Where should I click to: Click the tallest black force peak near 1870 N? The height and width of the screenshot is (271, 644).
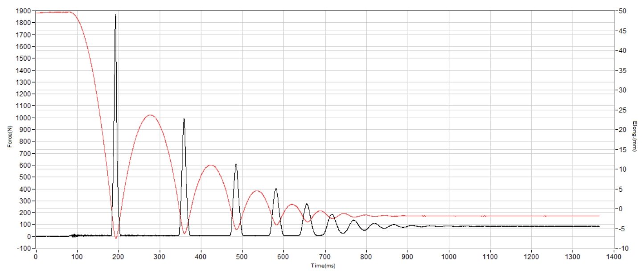pyautogui.click(x=115, y=15)
